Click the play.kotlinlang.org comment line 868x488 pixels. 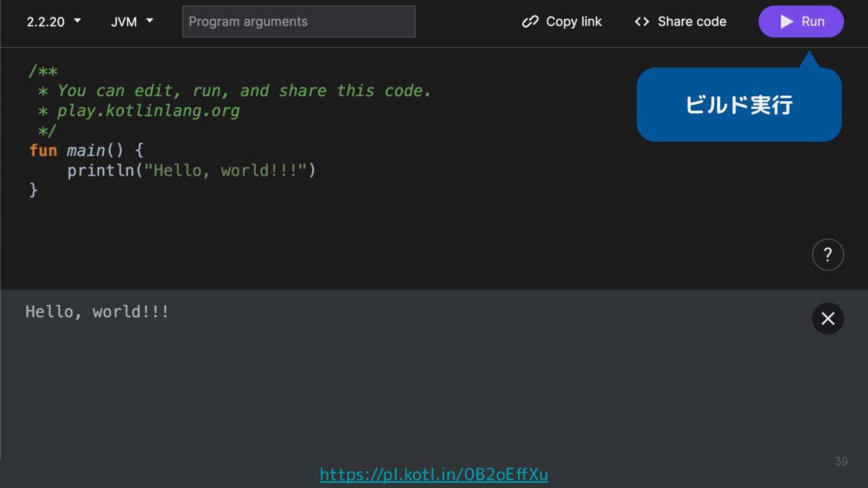pyautogui.click(x=148, y=111)
